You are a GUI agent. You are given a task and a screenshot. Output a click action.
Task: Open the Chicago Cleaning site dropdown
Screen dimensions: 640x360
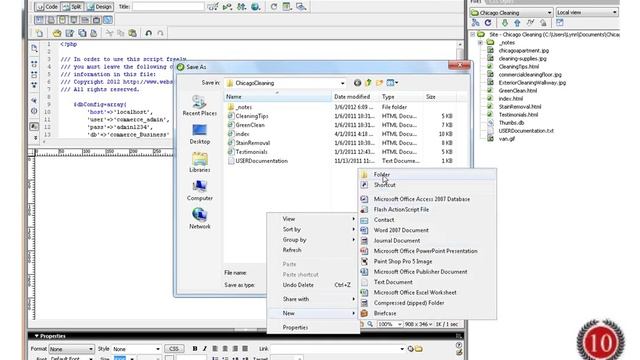[x=511, y=13]
